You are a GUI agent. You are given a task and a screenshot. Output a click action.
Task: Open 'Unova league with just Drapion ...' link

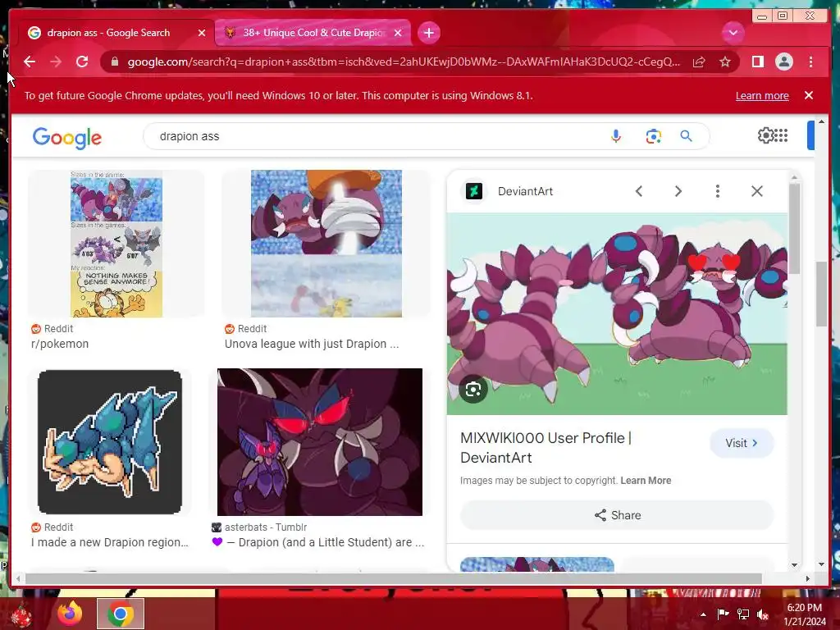point(312,344)
